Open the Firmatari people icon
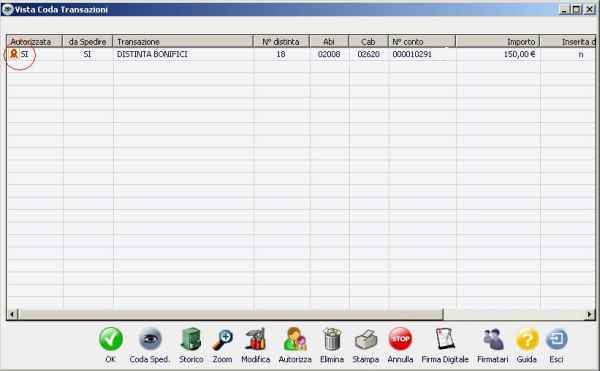 493,339
